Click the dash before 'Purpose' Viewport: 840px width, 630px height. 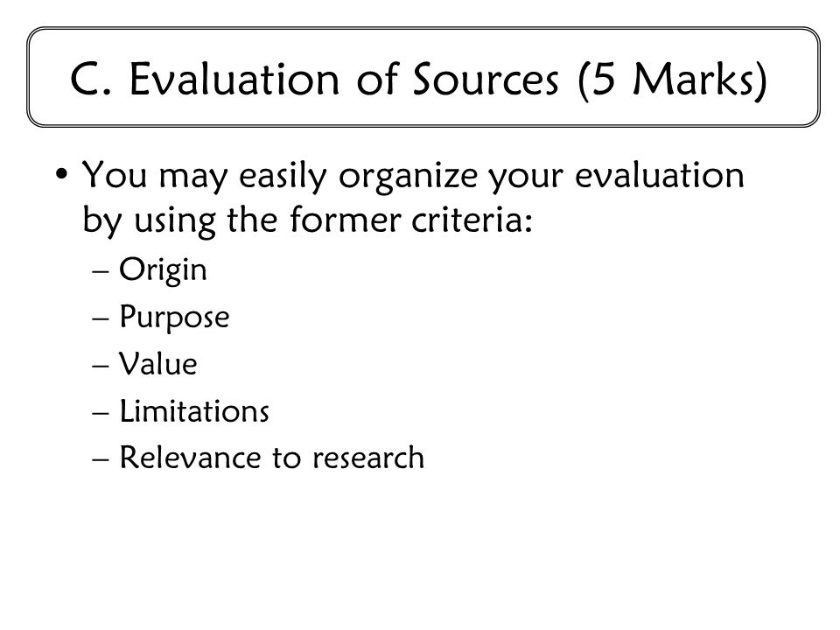[x=101, y=318]
